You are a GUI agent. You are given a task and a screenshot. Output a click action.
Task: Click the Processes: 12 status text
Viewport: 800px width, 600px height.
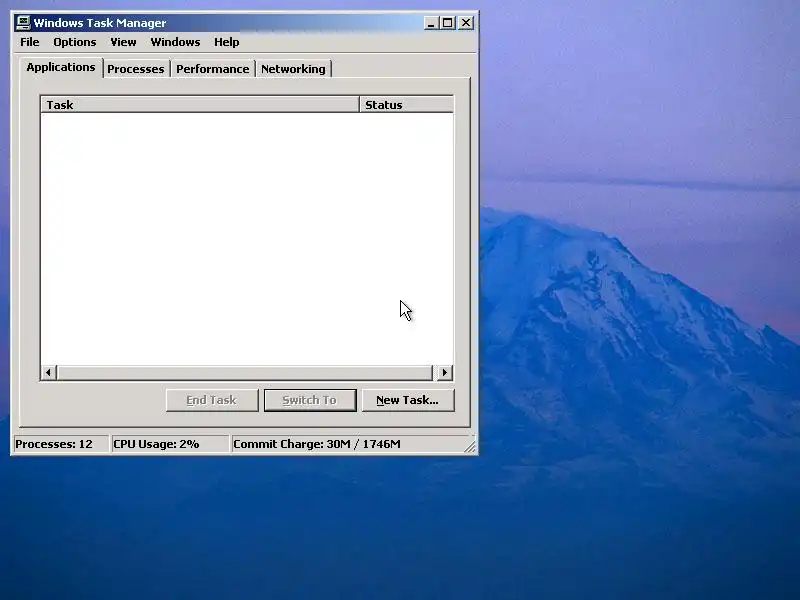coord(54,444)
